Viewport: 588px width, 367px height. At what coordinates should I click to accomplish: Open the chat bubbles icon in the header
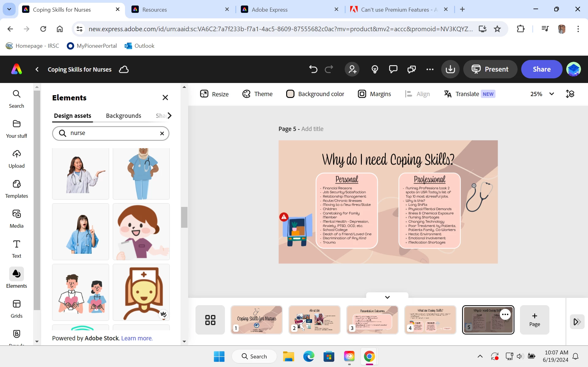(x=412, y=69)
